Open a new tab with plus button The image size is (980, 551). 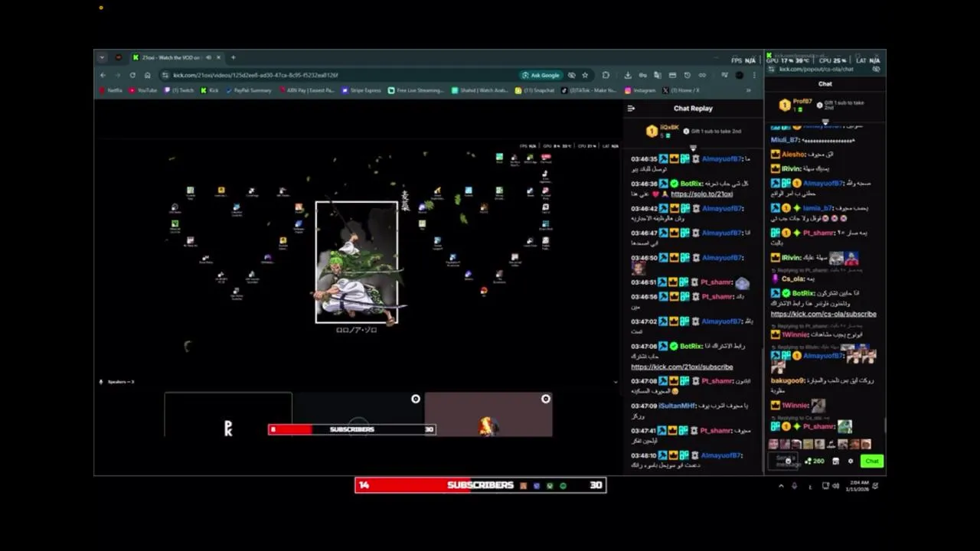(234, 57)
